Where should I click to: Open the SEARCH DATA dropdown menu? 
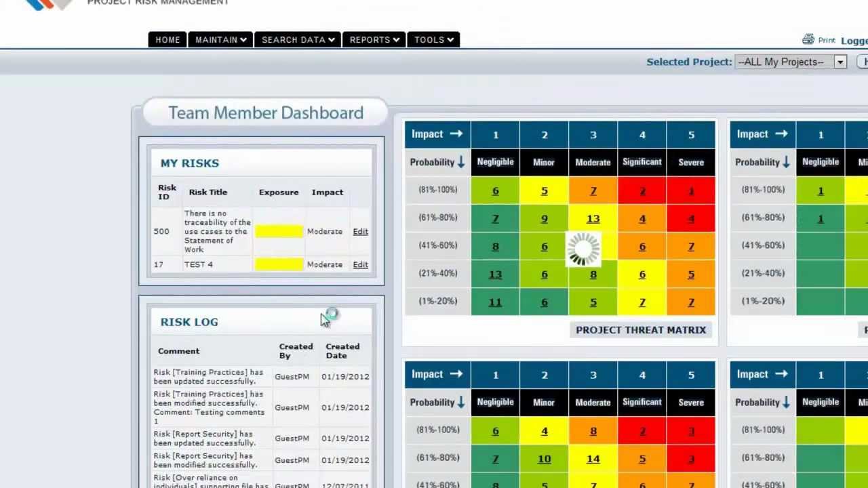pos(298,39)
